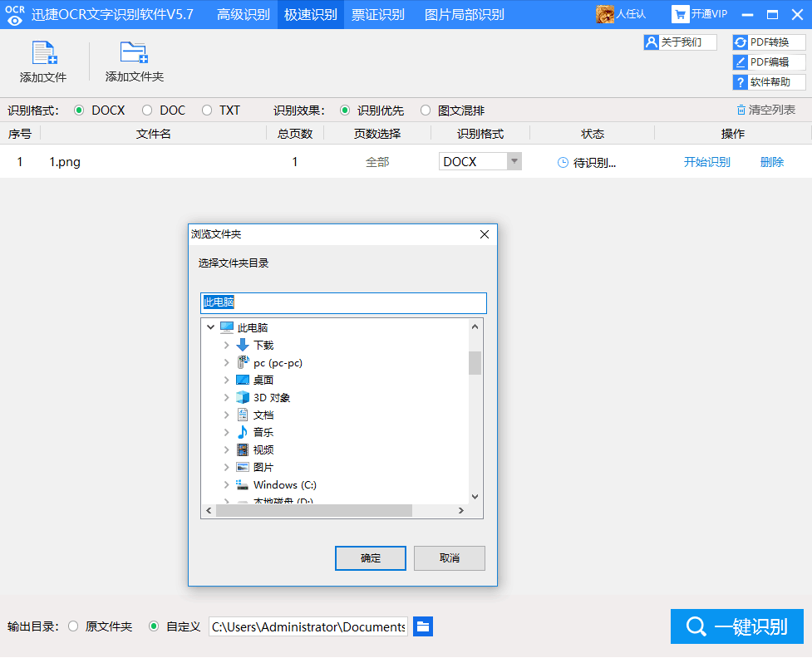Image resolution: width=812 pixels, height=658 pixels.
Task: Click scroll-right arrow of folder tree
Action: pyautogui.click(x=461, y=511)
